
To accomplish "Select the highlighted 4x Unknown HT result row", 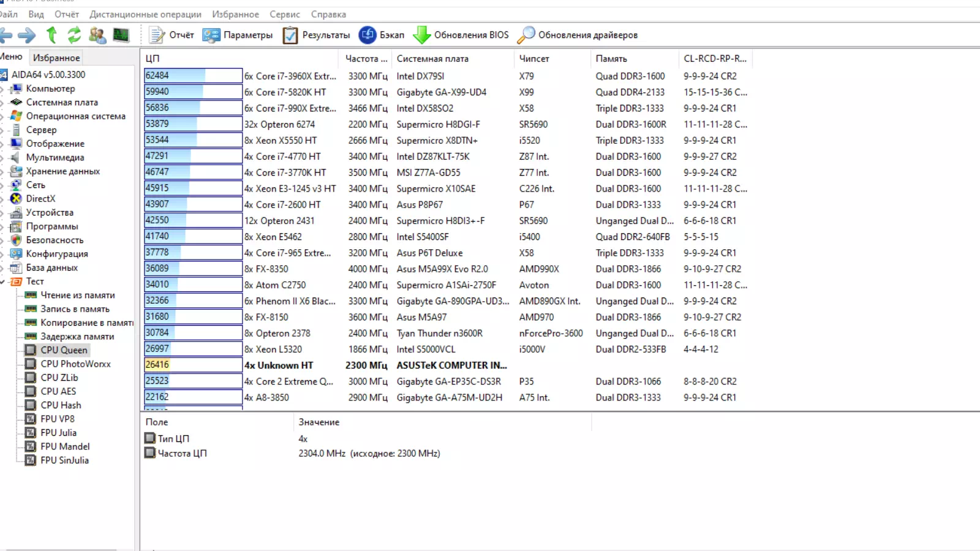I will 279,365.
